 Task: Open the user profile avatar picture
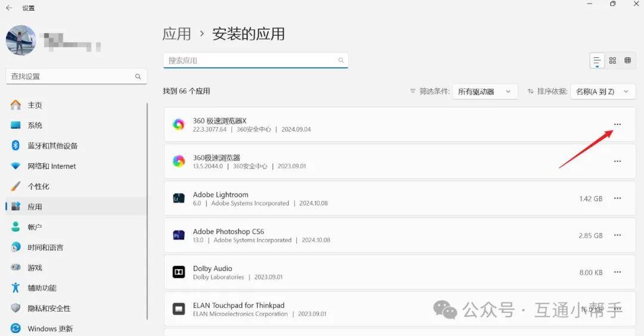tap(21, 40)
